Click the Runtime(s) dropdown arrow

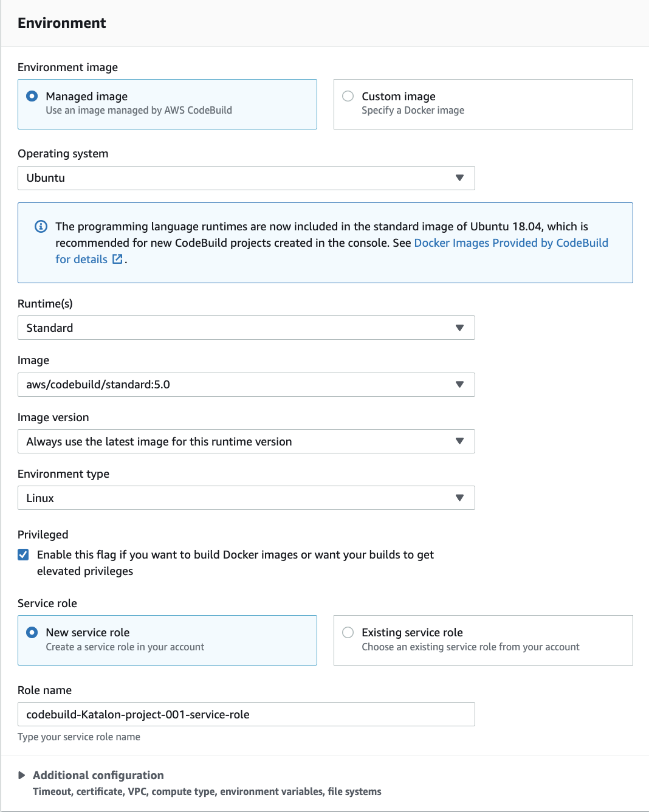[459, 328]
